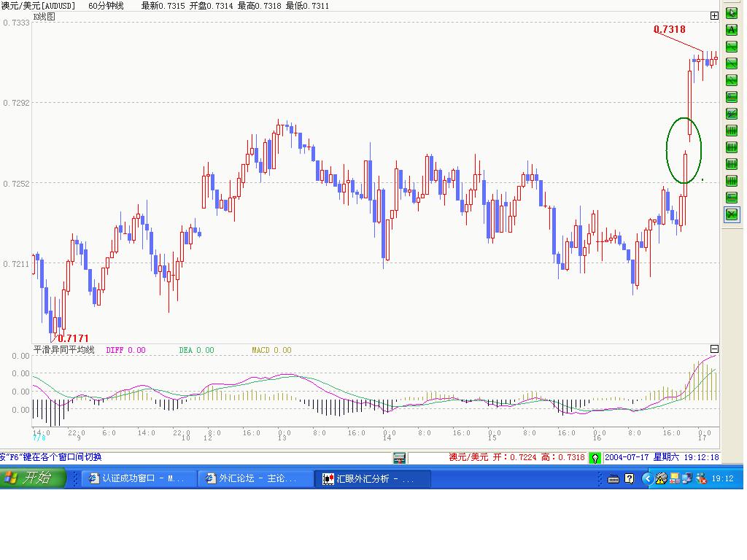Click the MACD 0.00 value label

tap(271, 350)
